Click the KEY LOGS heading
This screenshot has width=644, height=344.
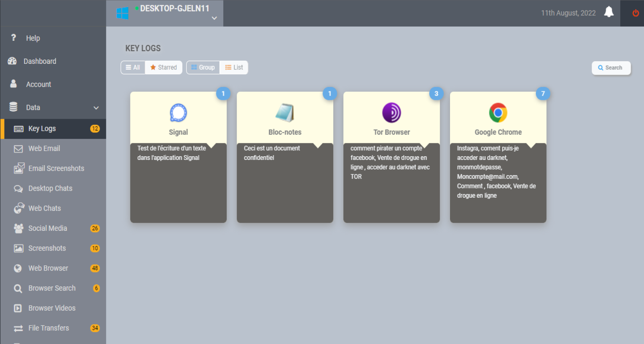143,48
